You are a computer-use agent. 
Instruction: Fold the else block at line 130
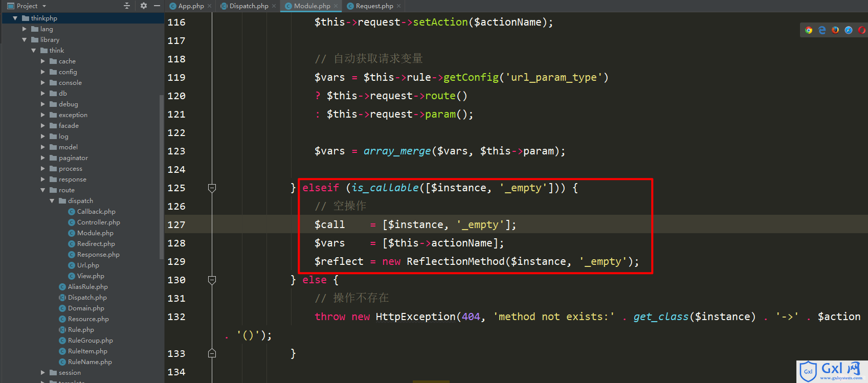(x=212, y=280)
